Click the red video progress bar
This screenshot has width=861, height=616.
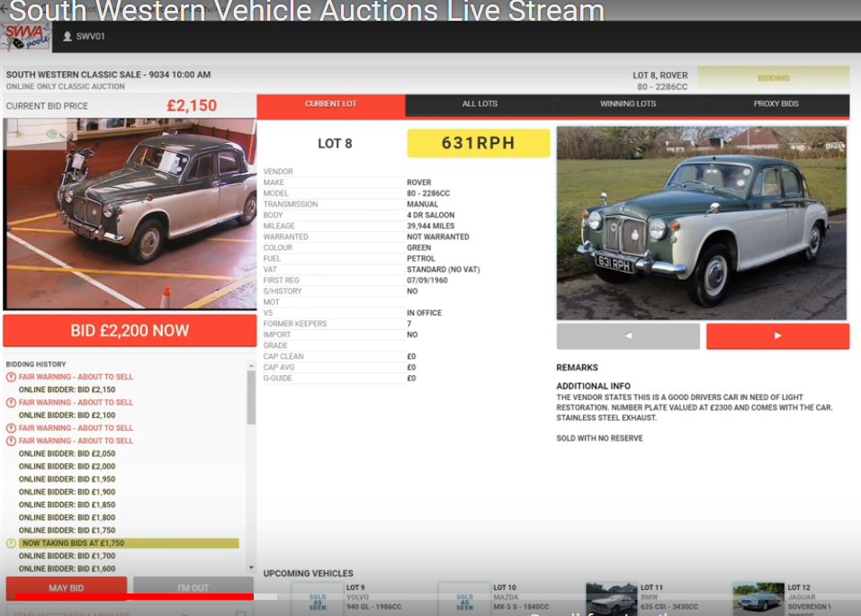click(x=134, y=596)
